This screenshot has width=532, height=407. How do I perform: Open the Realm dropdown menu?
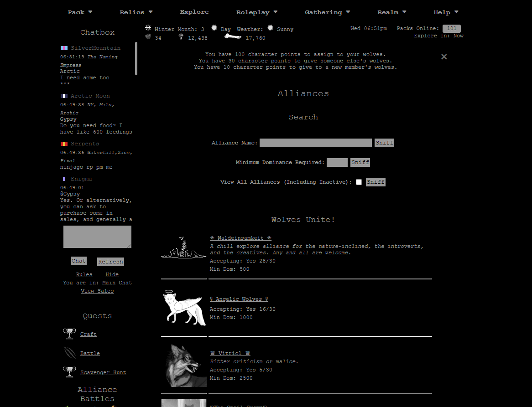tap(392, 12)
